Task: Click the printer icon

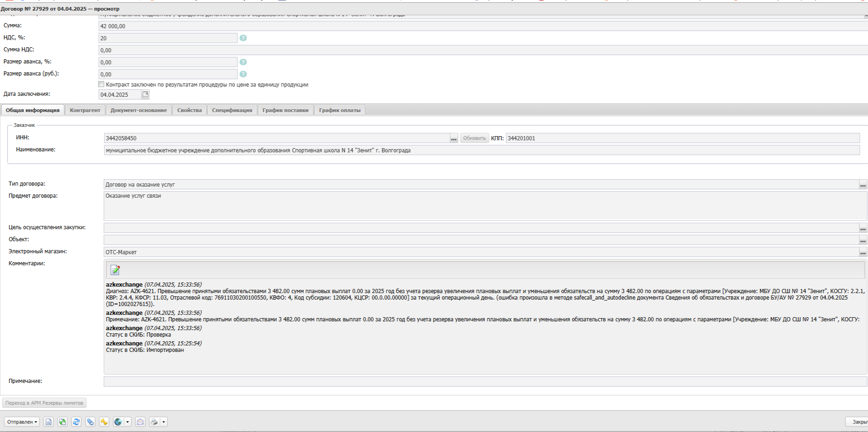Action: click(x=154, y=422)
